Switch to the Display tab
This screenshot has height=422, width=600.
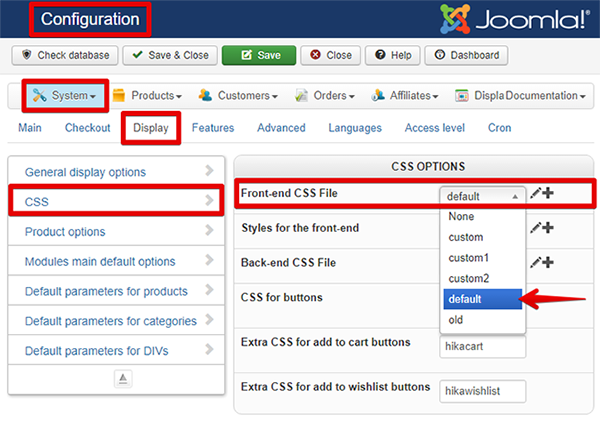151,128
